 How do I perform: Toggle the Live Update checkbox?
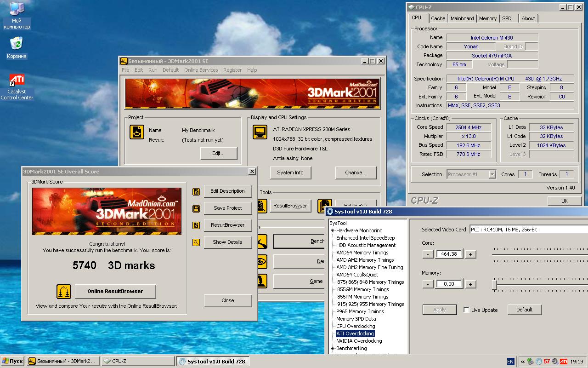click(466, 310)
